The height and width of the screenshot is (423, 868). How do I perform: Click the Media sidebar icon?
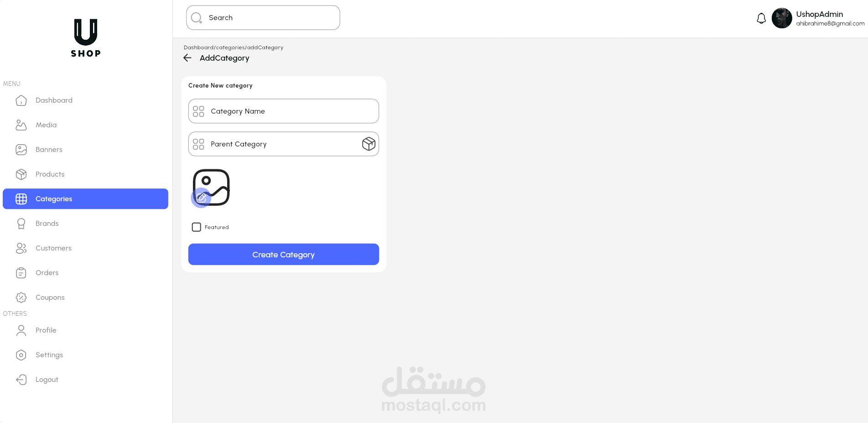click(x=21, y=125)
